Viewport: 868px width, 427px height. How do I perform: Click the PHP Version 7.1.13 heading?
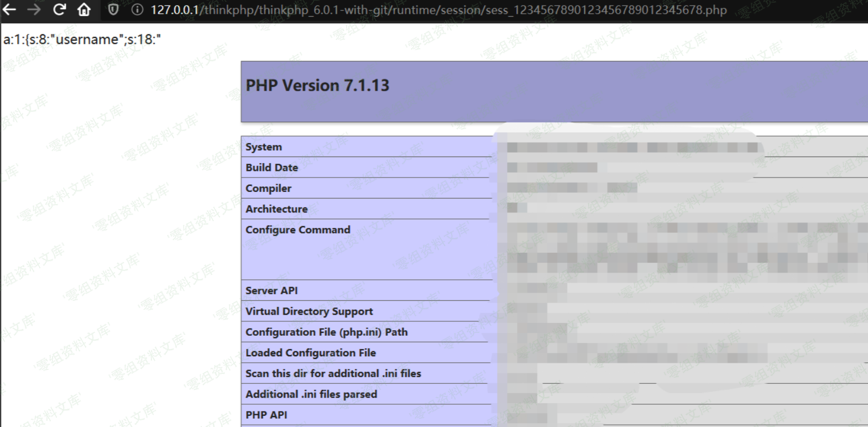(x=317, y=86)
